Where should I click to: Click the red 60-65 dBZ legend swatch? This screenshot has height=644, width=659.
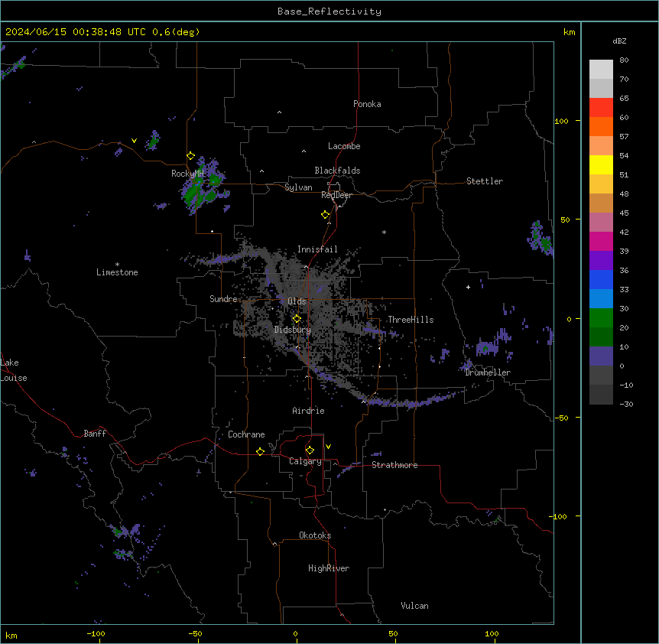click(601, 108)
